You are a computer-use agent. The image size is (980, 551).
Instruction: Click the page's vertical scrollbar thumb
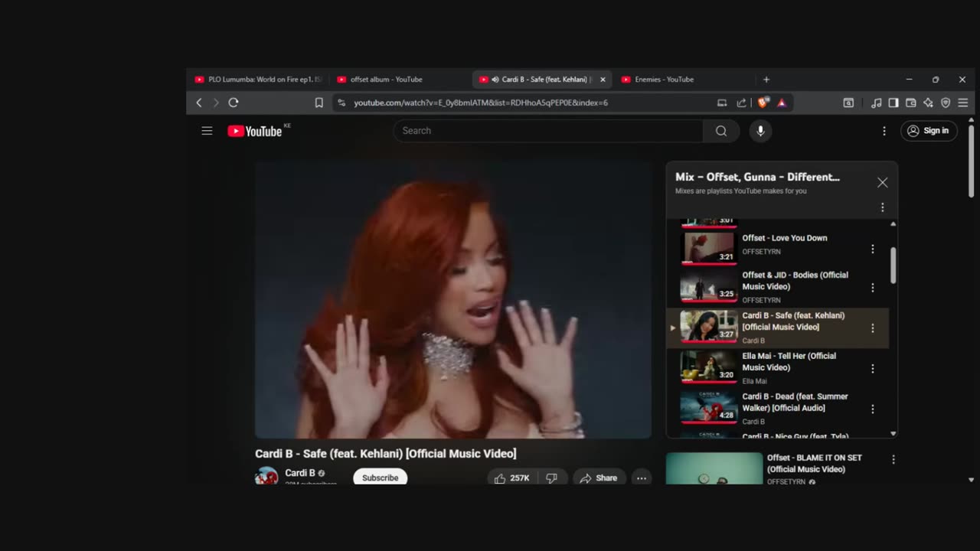click(x=971, y=161)
